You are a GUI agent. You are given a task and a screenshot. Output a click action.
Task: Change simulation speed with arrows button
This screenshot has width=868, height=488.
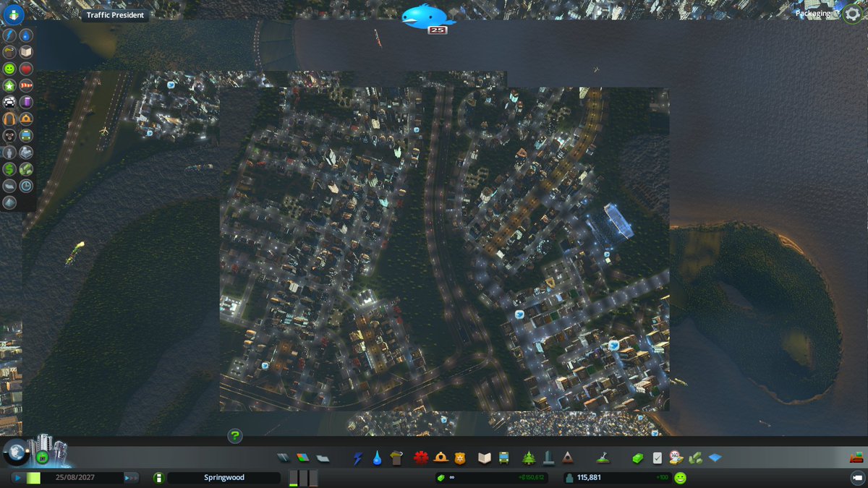tap(131, 478)
